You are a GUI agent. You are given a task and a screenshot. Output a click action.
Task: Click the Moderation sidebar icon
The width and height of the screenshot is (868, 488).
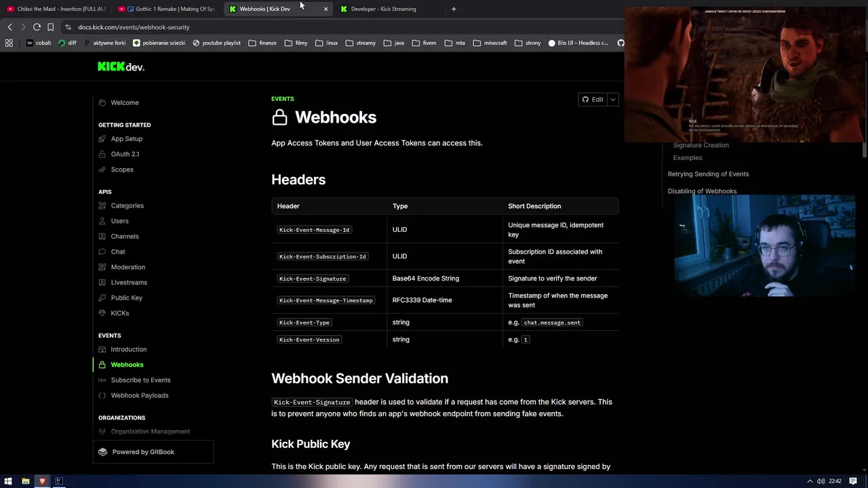click(x=102, y=267)
